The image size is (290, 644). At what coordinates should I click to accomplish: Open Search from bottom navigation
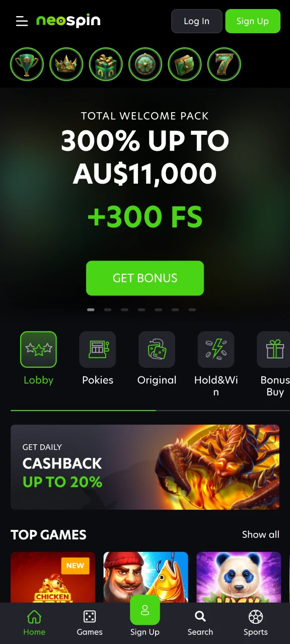click(x=200, y=623)
